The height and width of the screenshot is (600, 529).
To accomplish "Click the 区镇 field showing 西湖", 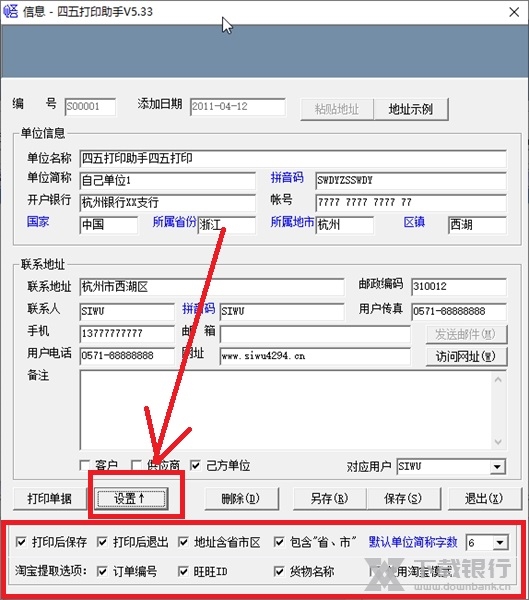I will (x=477, y=225).
